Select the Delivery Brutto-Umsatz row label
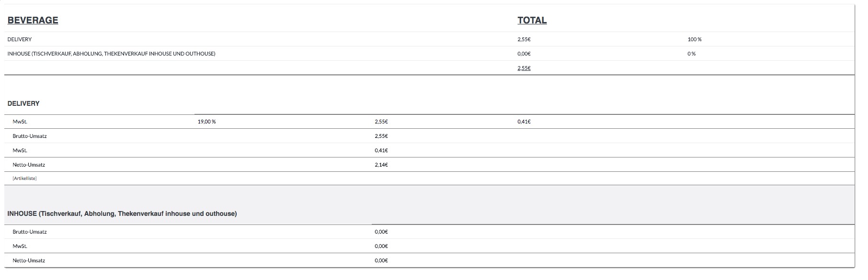Viewport: 868px width, 280px height. pos(30,136)
